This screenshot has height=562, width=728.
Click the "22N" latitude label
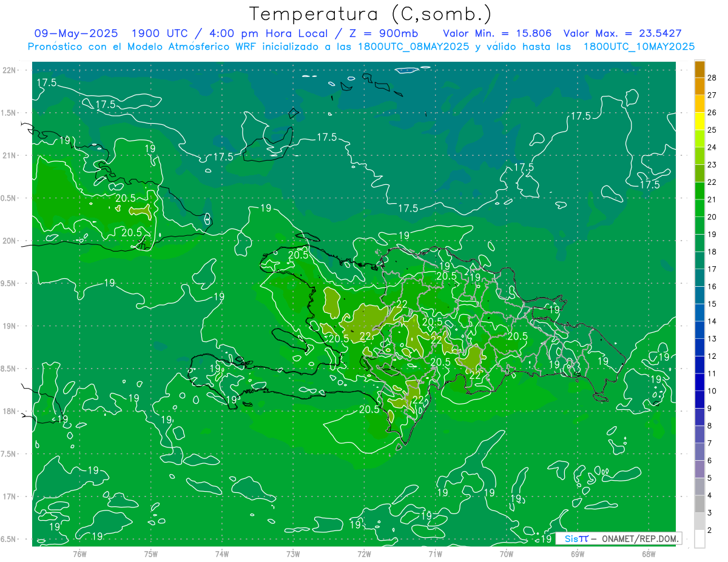[10, 70]
